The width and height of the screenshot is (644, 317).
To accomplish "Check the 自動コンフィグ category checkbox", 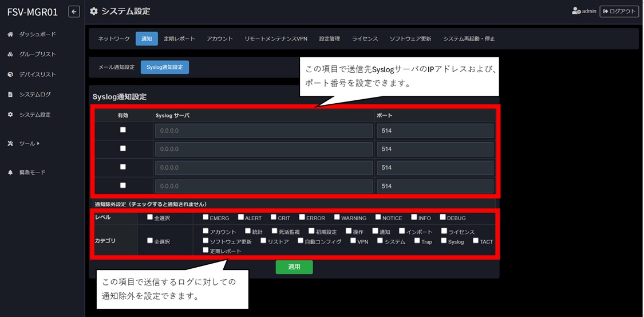I will point(300,241).
